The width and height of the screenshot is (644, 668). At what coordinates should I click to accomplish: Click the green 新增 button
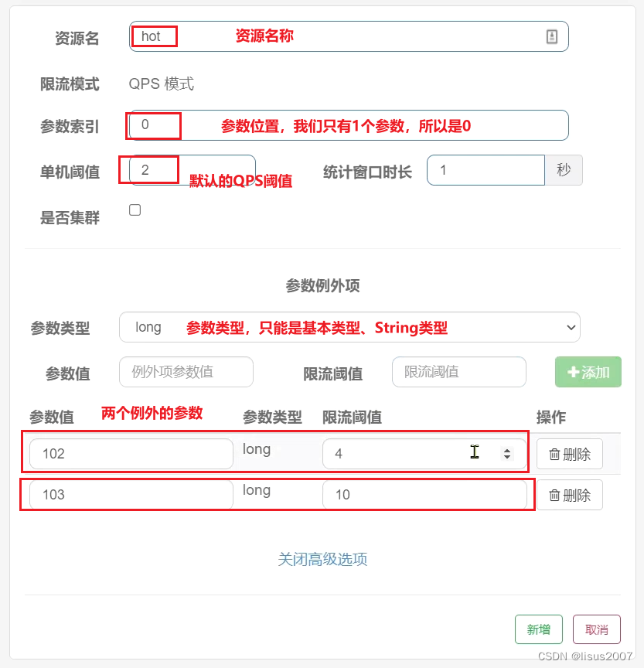click(x=539, y=629)
